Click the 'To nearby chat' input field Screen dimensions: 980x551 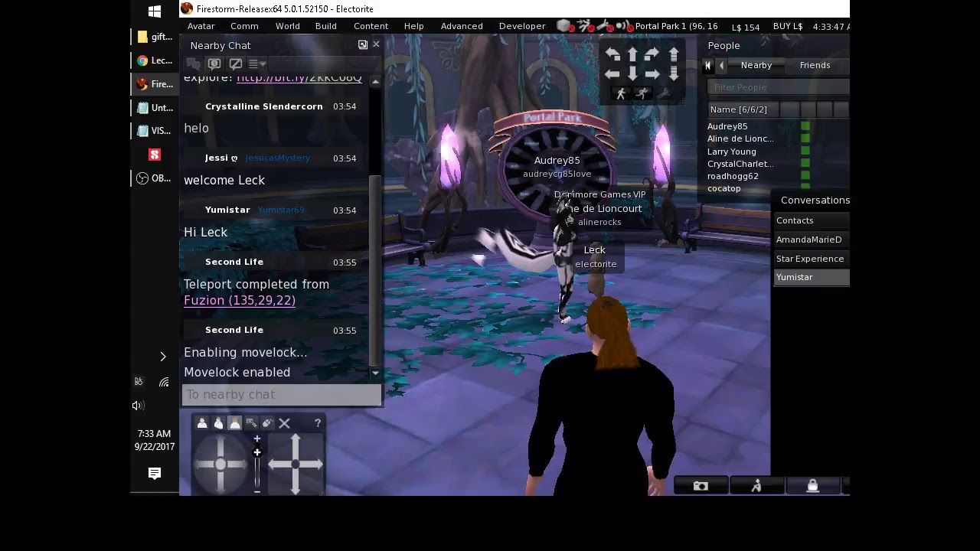[282, 394]
